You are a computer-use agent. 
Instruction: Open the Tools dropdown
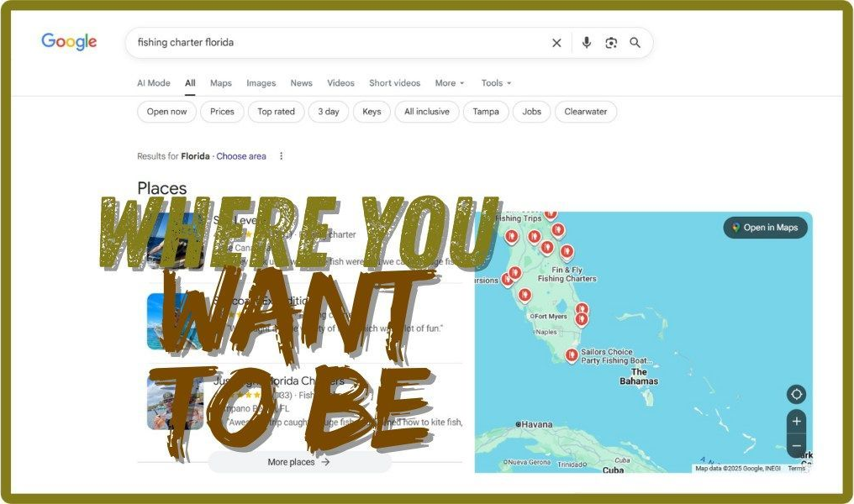[x=495, y=82]
